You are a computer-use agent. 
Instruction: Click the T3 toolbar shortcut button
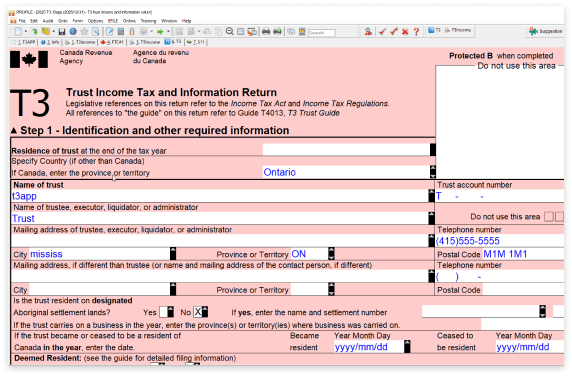[434, 30]
